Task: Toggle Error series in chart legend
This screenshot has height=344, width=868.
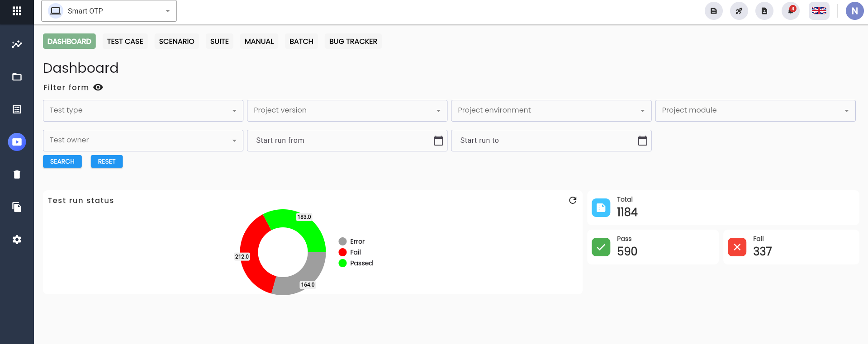Action: click(352, 241)
